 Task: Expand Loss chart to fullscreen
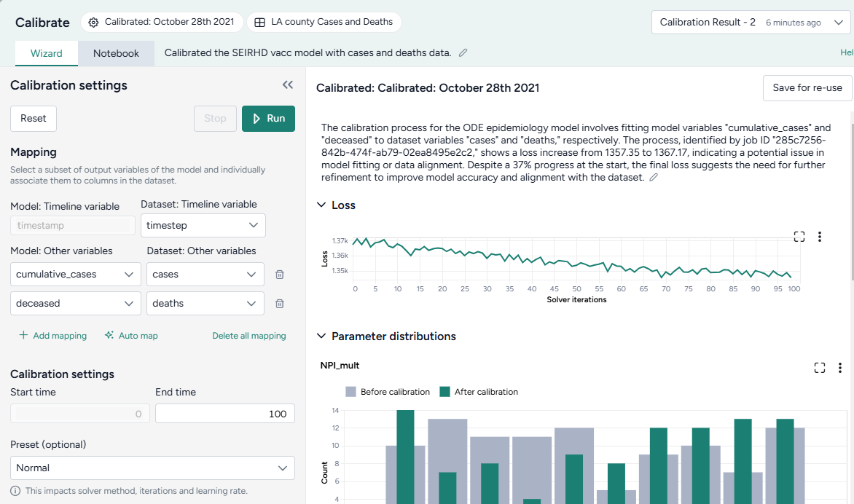click(x=799, y=237)
